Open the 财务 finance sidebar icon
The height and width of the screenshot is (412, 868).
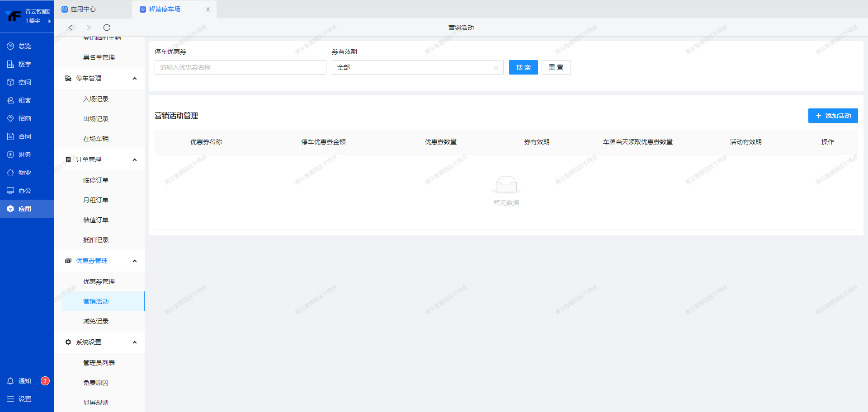tap(10, 154)
